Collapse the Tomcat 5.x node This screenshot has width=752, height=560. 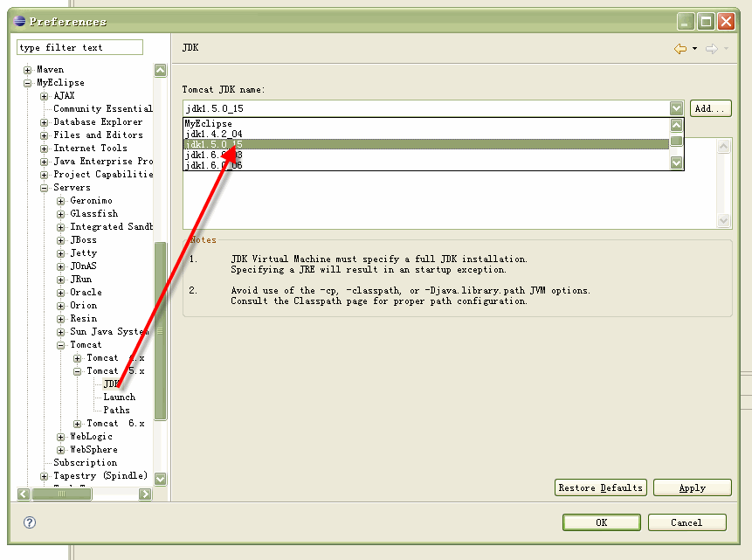pyautogui.click(x=77, y=371)
